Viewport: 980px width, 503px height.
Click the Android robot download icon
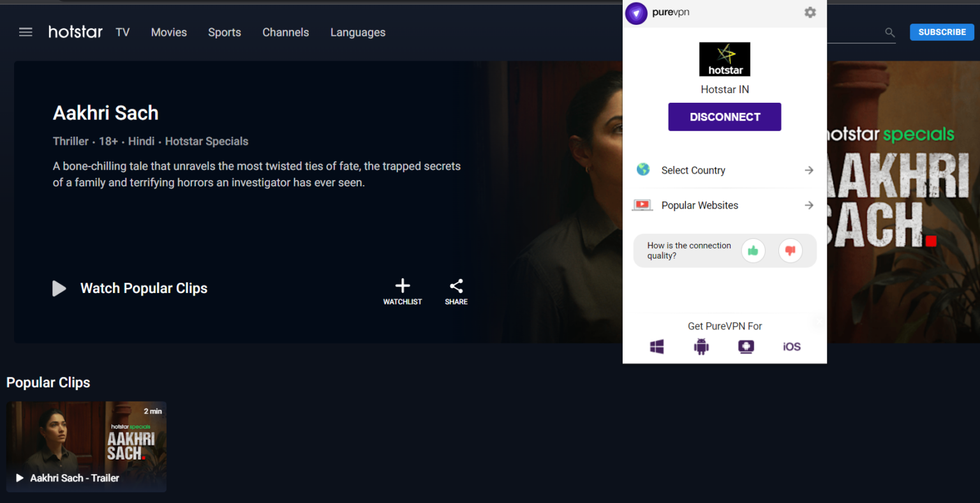click(701, 346)
